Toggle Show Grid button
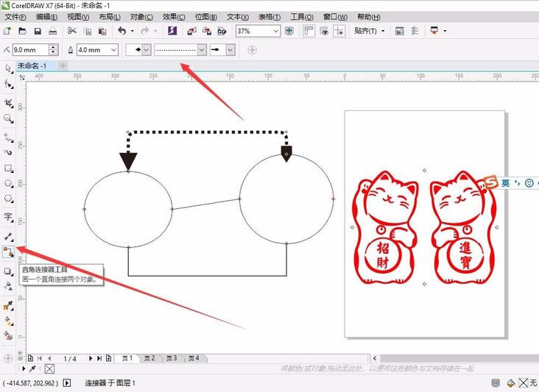The image size is (539, 392). (324, 31)
